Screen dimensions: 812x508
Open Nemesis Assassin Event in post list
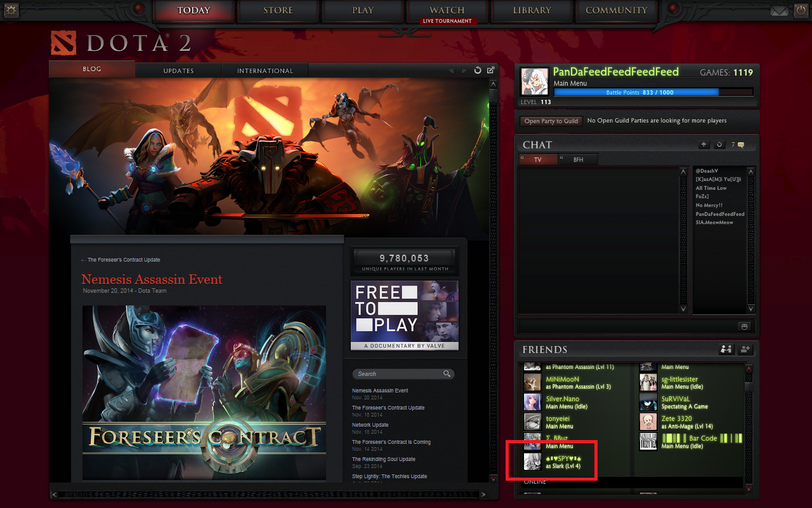click(380, 391)
